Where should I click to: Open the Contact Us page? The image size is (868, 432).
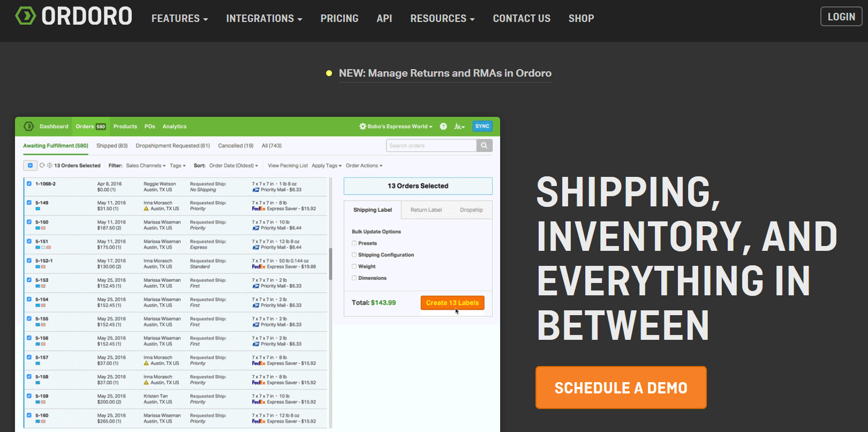pos(522,18)
